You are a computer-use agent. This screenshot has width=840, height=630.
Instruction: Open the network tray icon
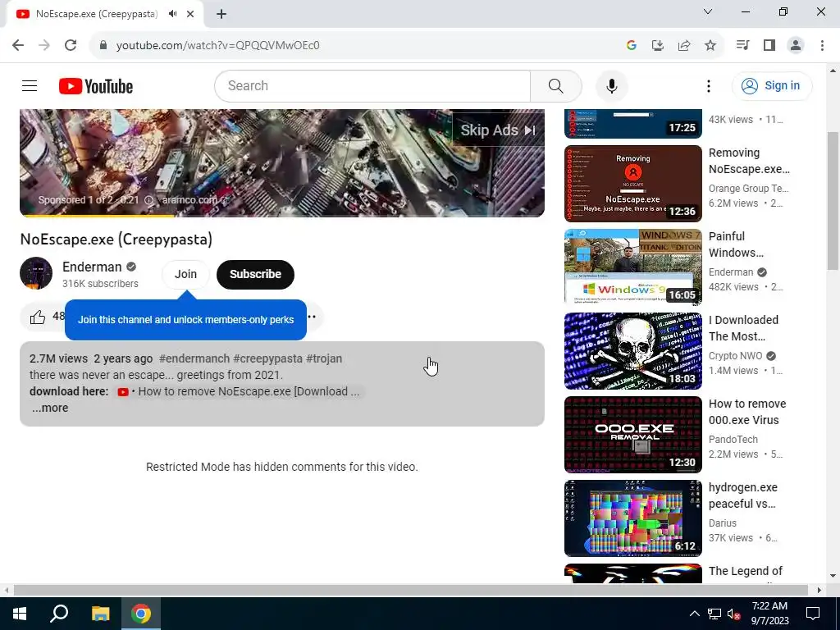714,614
